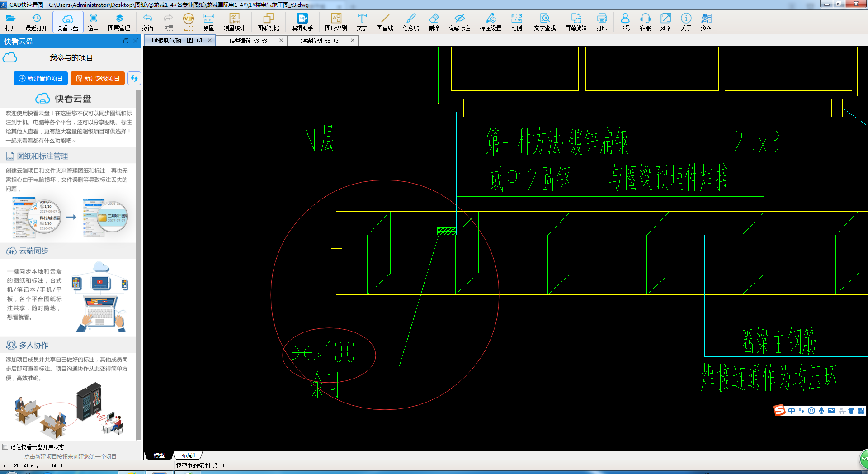
Task: Create project via 新建超级项目 button
Action: (x=98, y=78)
